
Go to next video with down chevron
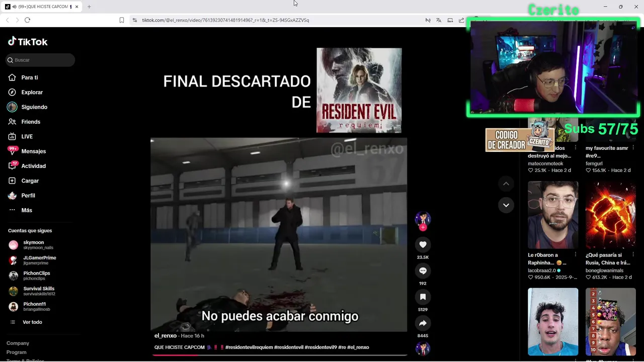pos(506,205)
